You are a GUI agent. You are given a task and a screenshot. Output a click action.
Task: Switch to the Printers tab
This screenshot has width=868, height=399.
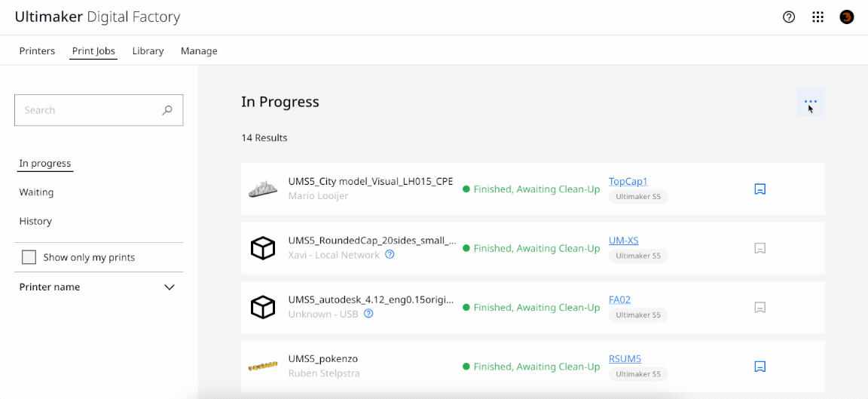tap(37, 51)
